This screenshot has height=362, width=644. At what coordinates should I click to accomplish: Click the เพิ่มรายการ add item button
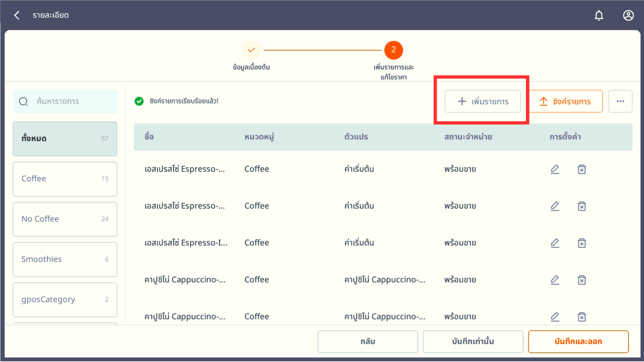[483, 101]
